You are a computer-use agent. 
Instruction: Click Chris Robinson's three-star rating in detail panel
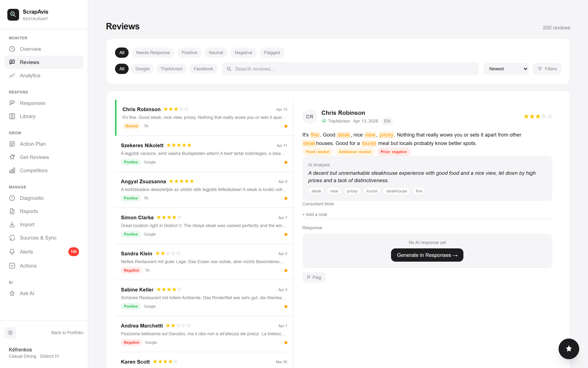[538, 117]
